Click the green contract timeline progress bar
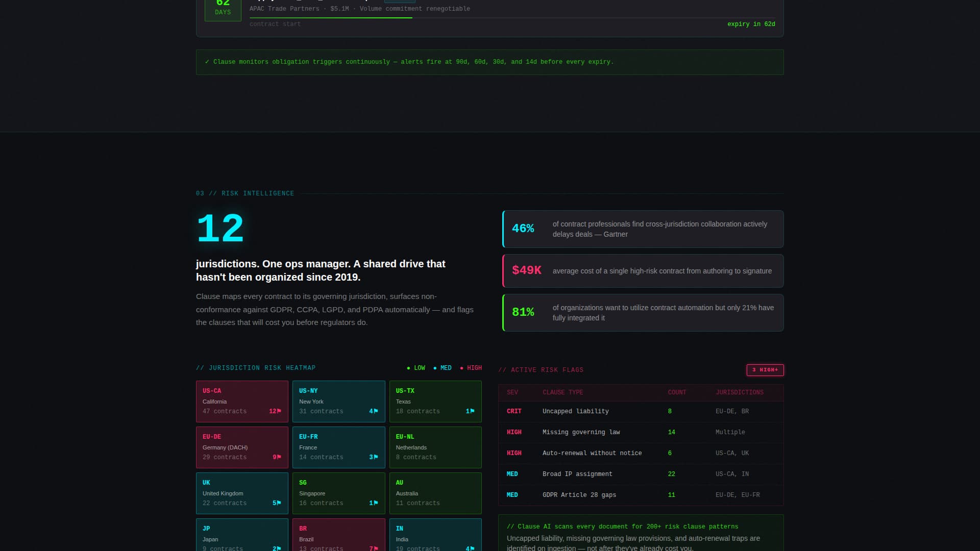980x551 pixels. 331,17
